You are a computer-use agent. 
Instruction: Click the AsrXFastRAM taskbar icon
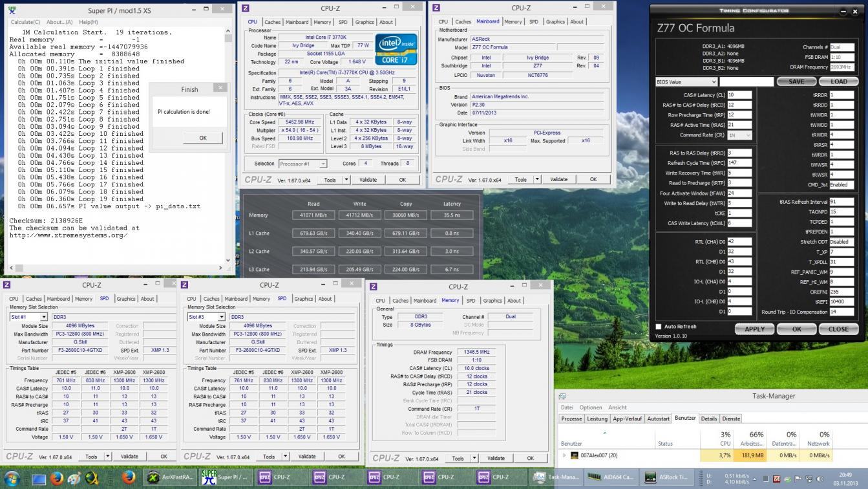(171, 477)
